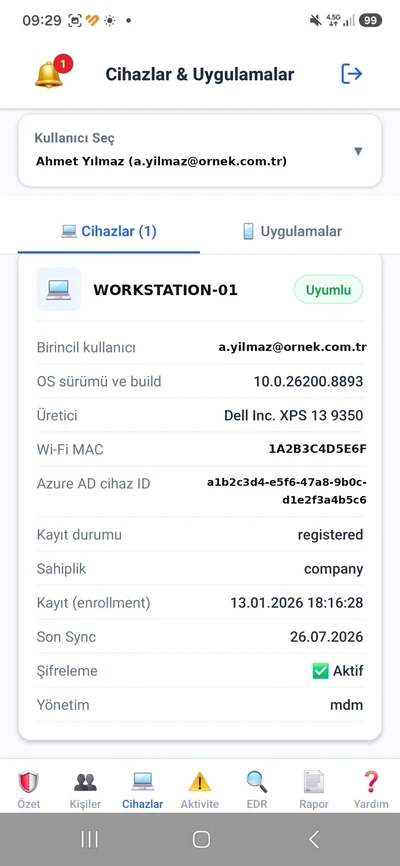This screenshot has width=400, height=866.
Task: Tap the Azure AD cihaz ID value
Action: 287,492
